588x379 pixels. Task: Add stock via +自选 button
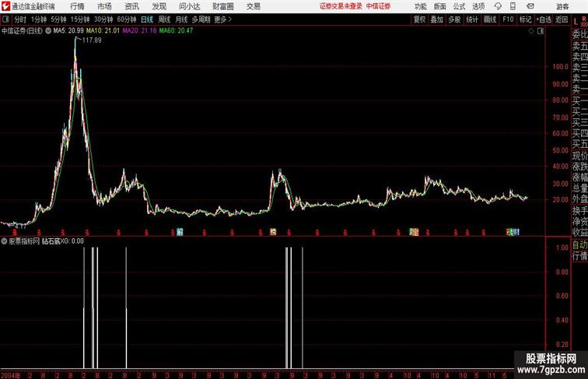click(x=544, y=19)
